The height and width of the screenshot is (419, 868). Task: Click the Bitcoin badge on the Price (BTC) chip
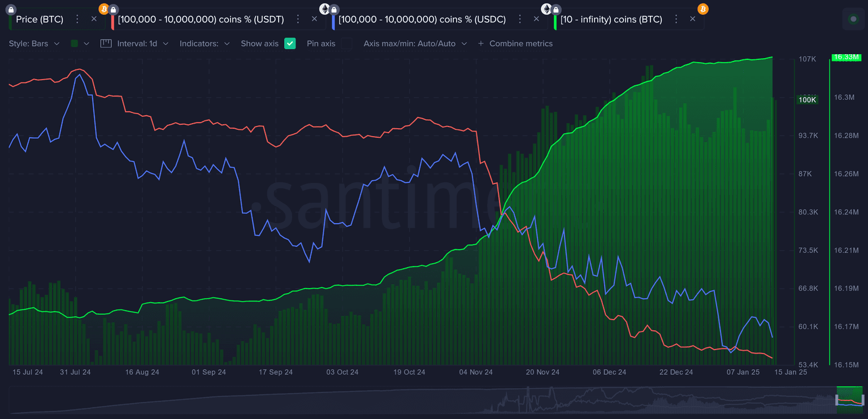[x=103, y=9]
